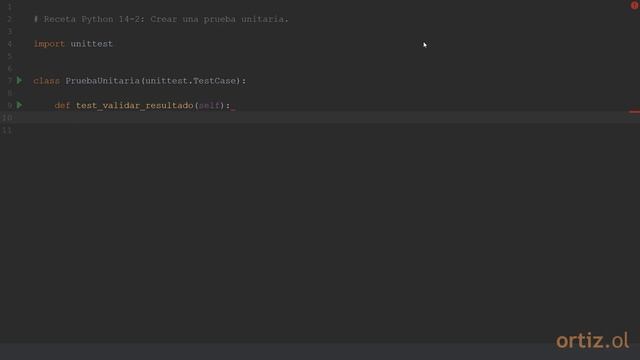Click the 'unittest' module name on line 4
The image size is (640, 360).
(x=91, y=44)
